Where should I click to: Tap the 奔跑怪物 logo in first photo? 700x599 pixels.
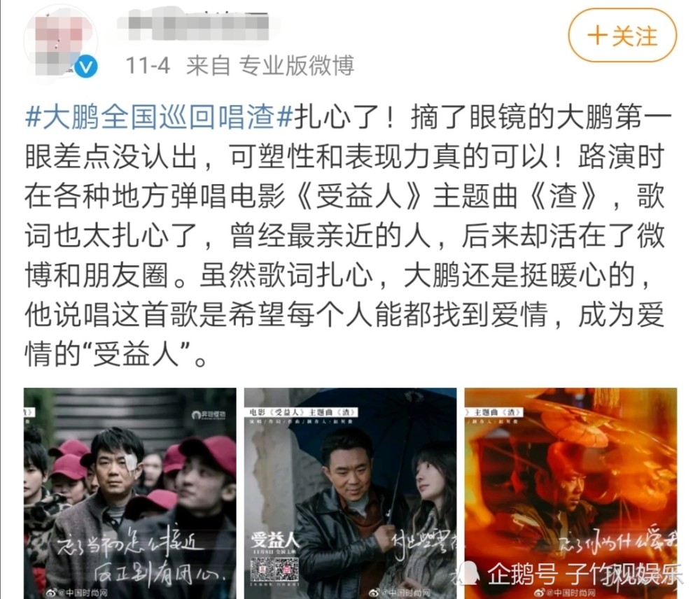[209, 415]
